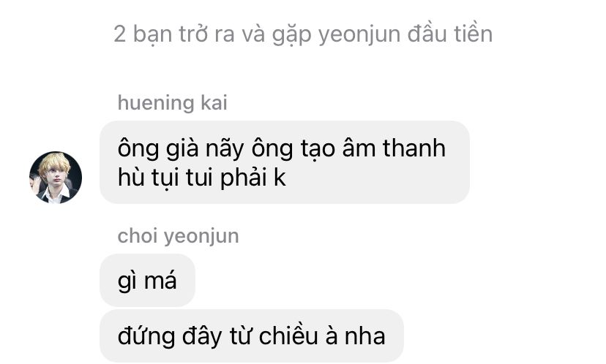Select the 'đứng đây từ chiều à nha' bubble

(x=252, y=335)
